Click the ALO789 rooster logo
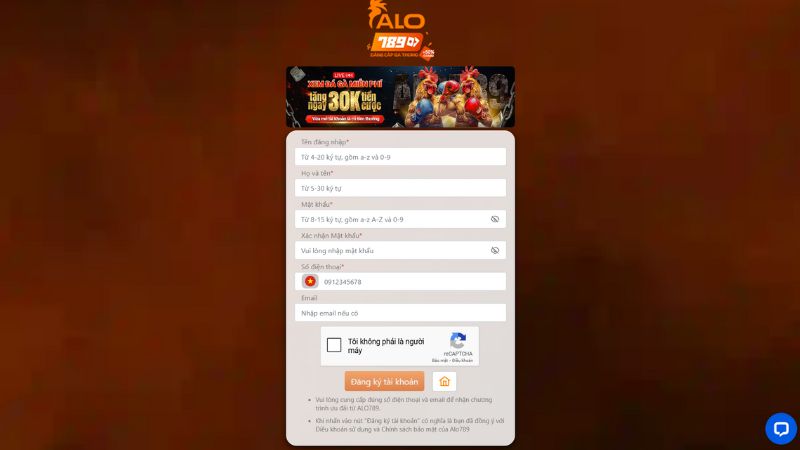This screenshot has width=800, height=450. pyautogui.click(x=401, y=30)
